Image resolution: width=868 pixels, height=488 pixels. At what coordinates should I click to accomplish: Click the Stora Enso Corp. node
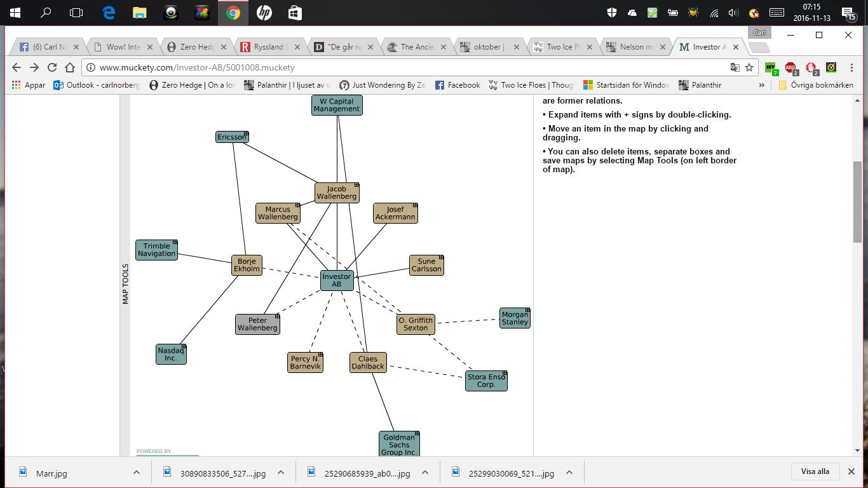(485, 381)
